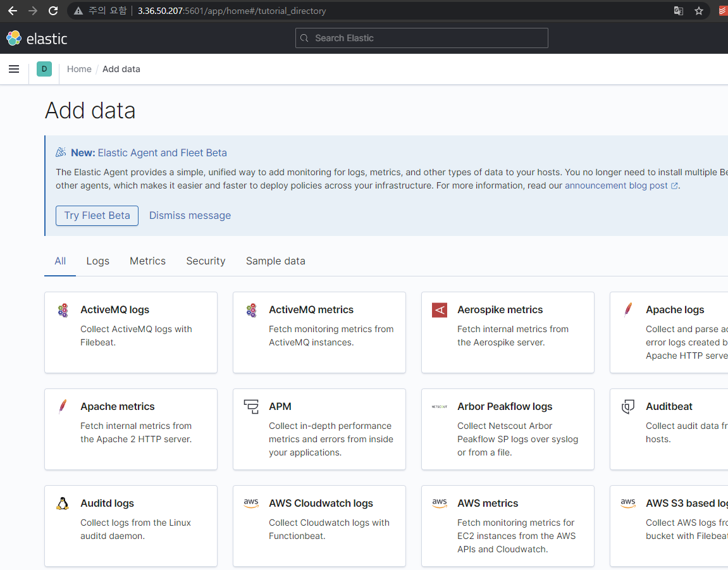Open the Auditd logs title
728x570 pixels.
tap(108, 503)
